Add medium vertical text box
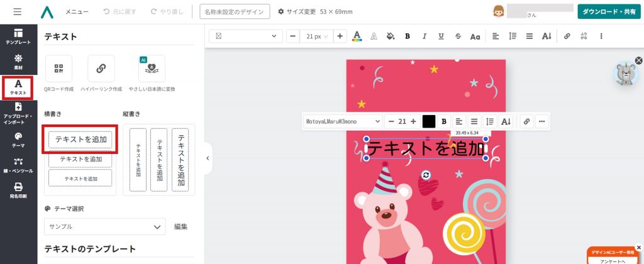The image size is (644, 264). (159, 160)
